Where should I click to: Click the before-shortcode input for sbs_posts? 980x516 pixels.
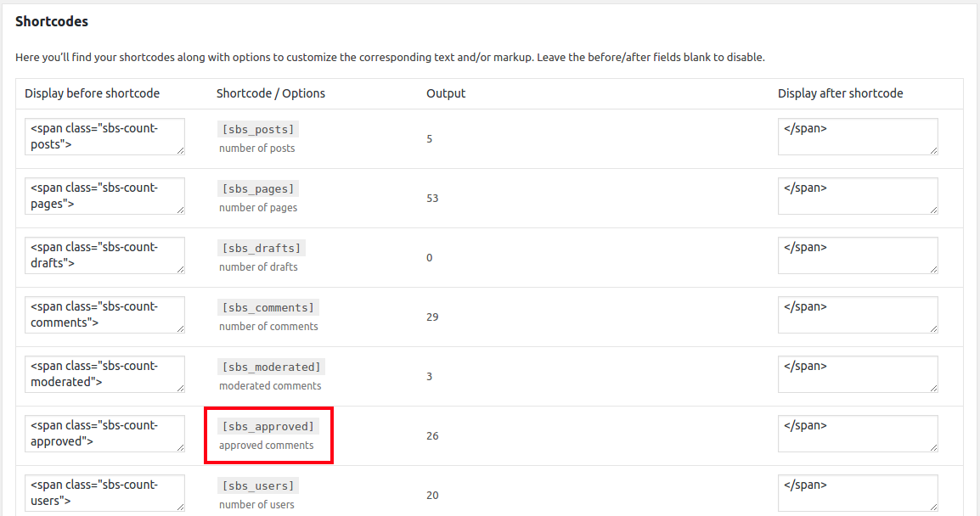tap(104, 137)
